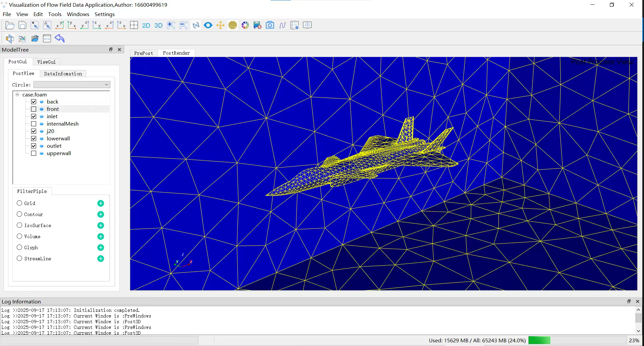Click the zoom in magnifier icon
644x346 pixels.
(171, 25)
